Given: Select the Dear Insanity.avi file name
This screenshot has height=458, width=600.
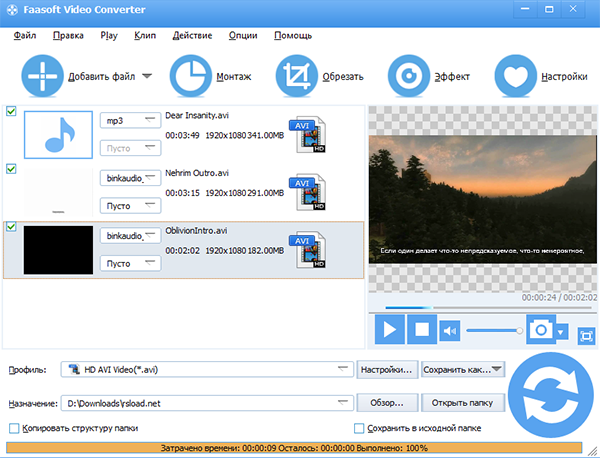Looking at the screenshot, I should pos(197,115).
